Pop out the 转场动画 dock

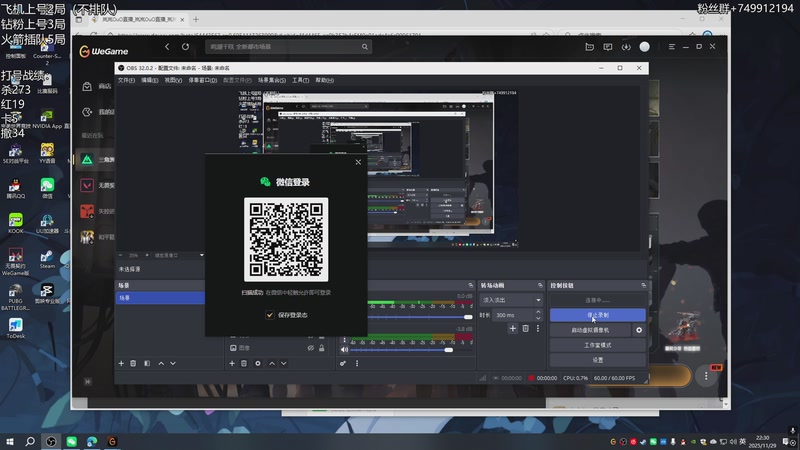(x=540, y=285)
